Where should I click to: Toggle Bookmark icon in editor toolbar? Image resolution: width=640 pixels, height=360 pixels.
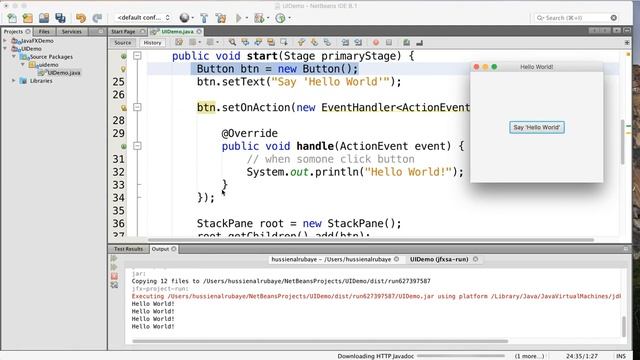327,42
